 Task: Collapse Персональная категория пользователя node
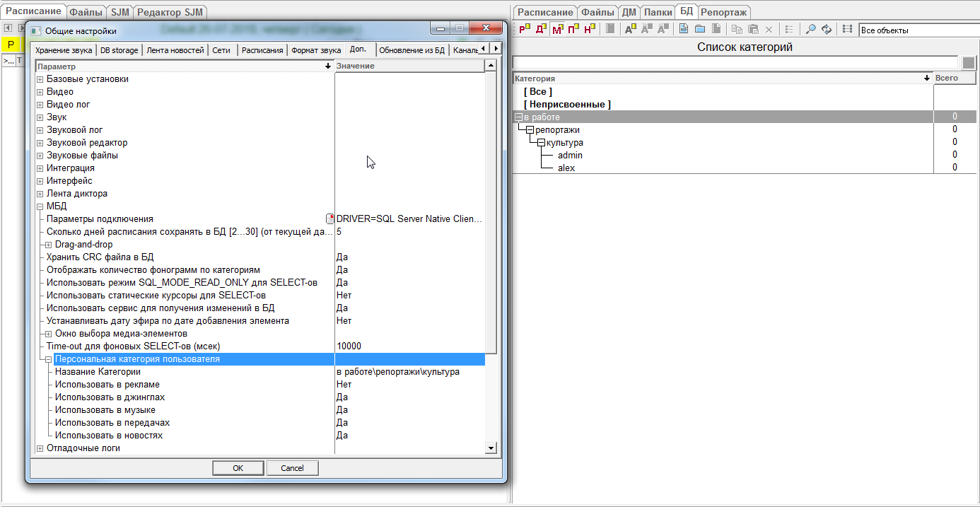tap(49, 359)
